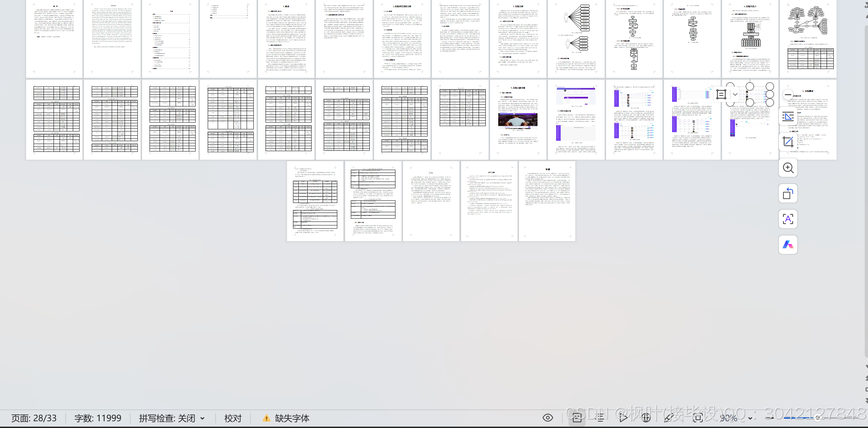The height and width of the screenshot is (428, 868).
Task: Expand the layout options dropdown arrow
Action: (735, 95)
